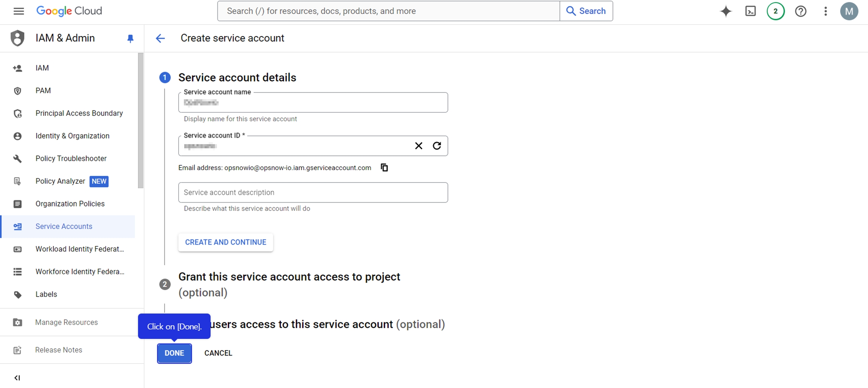Open the three-dot settings menu

click(825, 11)
